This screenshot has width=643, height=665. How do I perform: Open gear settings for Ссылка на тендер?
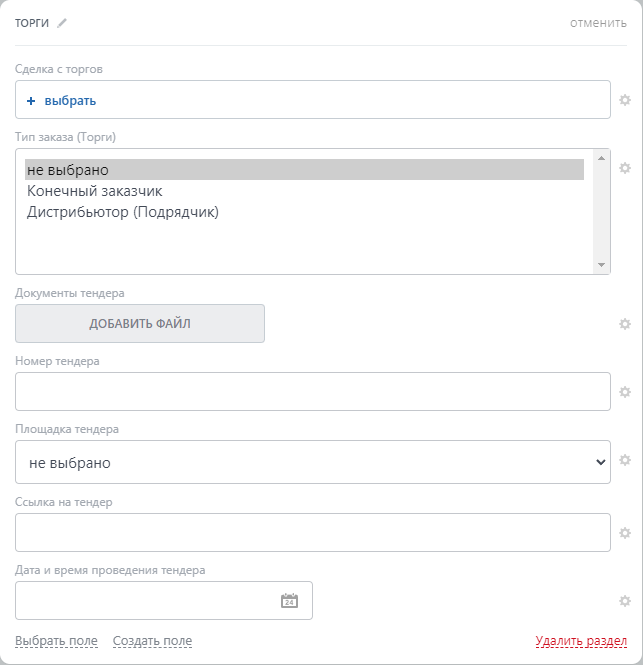coord(625,533)
